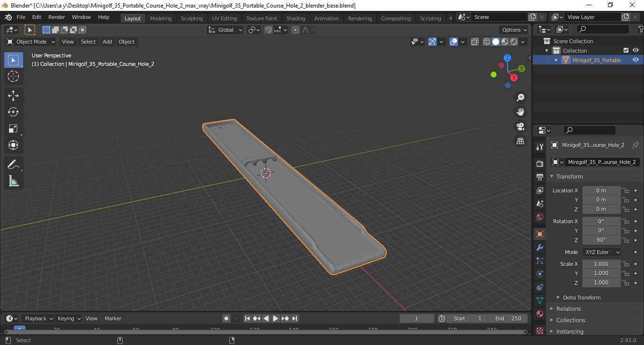Jump to the timeline end frame
This screenshot has height=345, width=644.
[x=295, y=318]
